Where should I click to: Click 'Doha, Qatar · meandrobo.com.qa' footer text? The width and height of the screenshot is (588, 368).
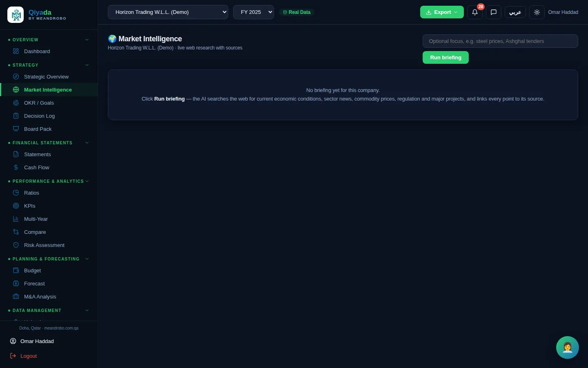pyautogui.click(x=49, y=328)
